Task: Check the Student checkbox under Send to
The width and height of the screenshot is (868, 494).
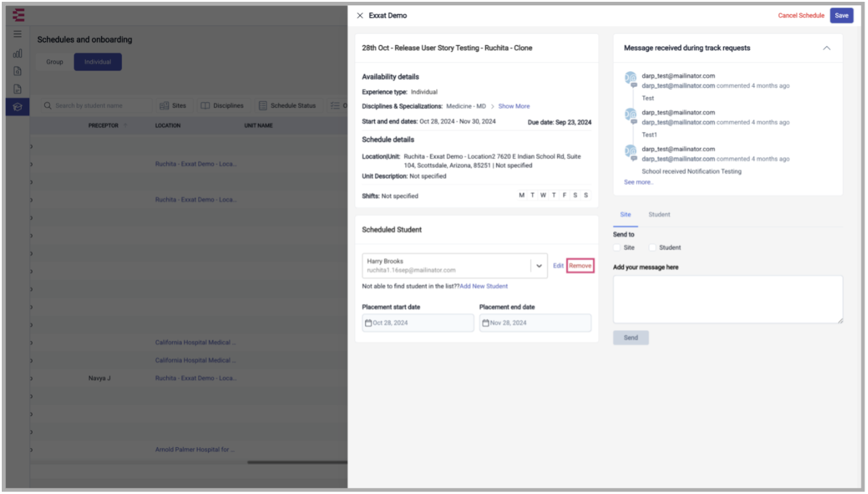Action: 653,248
